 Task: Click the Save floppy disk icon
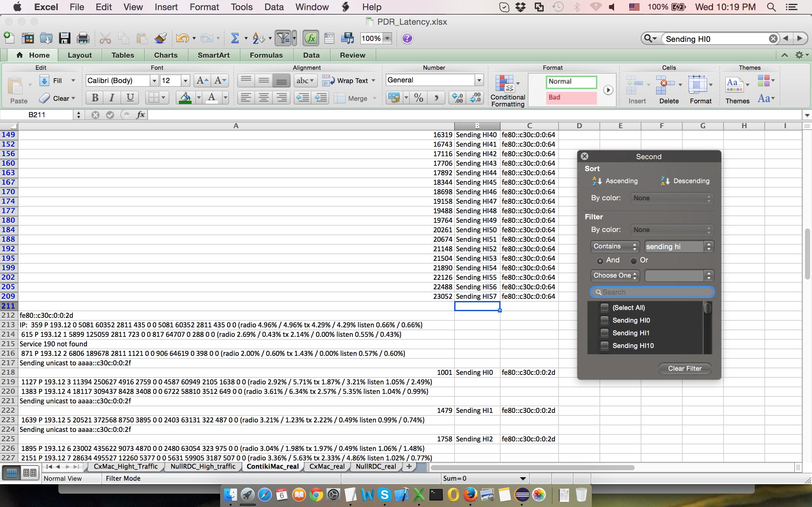[x=64, y=38]
